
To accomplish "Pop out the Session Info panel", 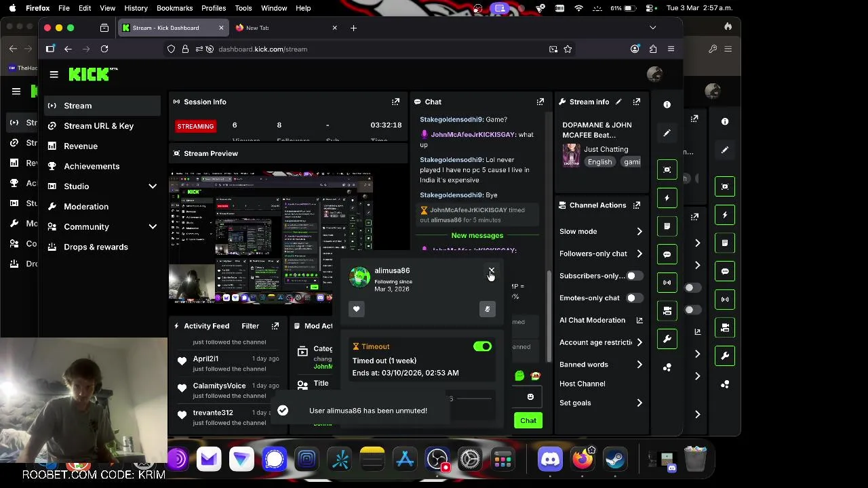I will [x=395, y=102].
